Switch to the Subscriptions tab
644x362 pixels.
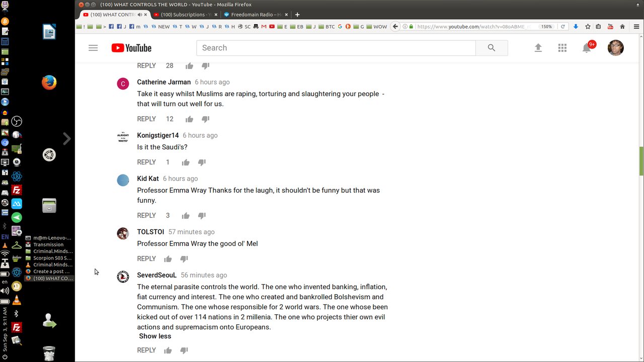pos(183,15)
